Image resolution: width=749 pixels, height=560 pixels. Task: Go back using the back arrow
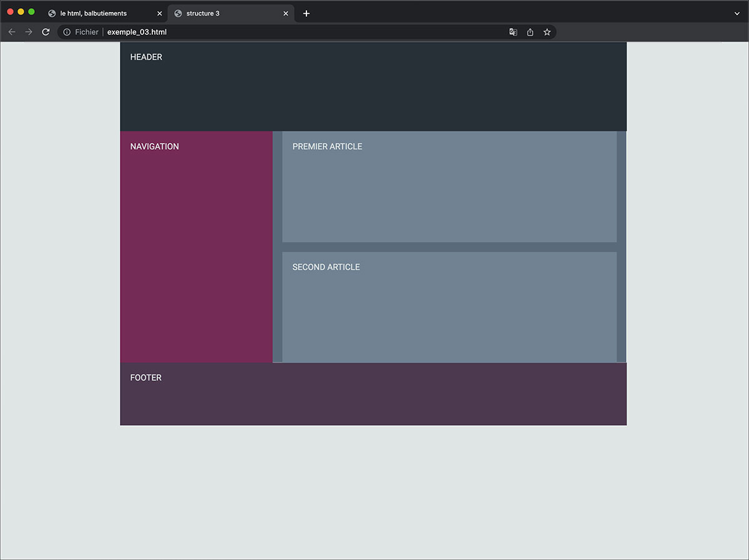[12, 32]
